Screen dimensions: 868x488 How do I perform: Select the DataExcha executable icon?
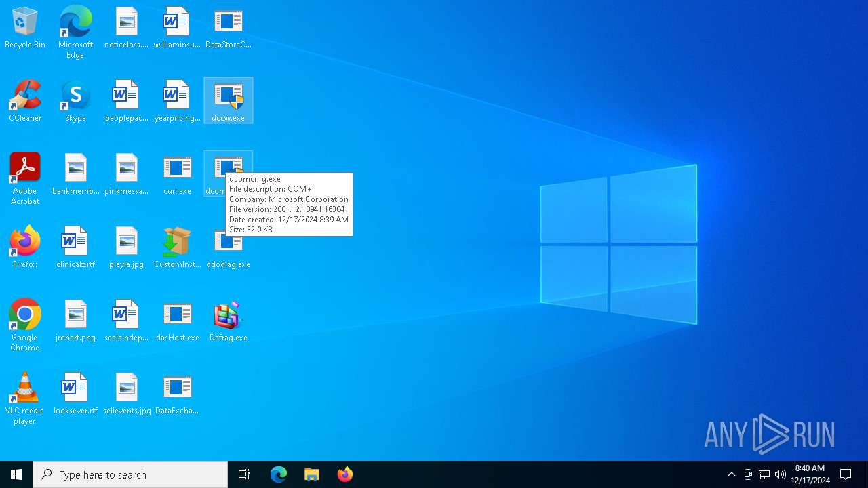coord(177,394)
